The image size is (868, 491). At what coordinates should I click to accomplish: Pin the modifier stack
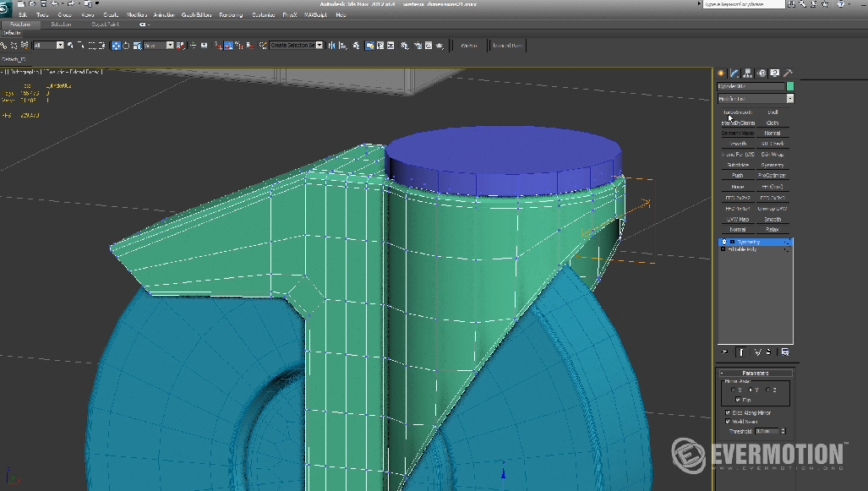[724, 352]
